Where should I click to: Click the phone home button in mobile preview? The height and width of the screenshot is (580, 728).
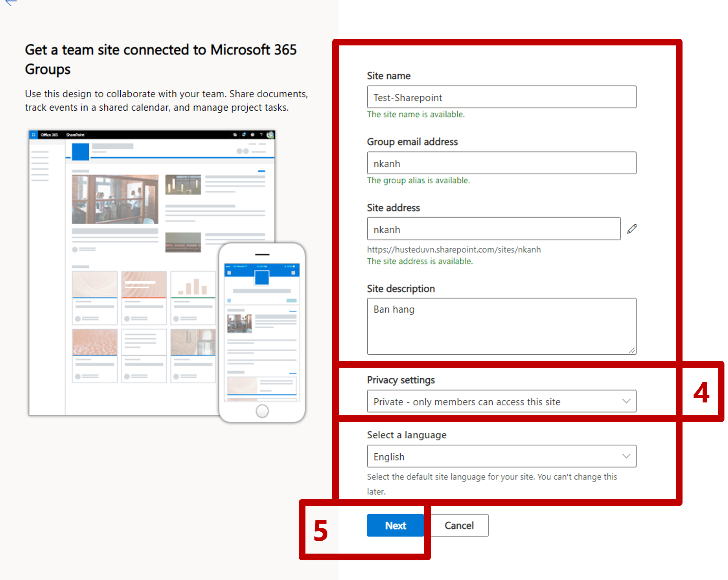[x=262, y=411]
